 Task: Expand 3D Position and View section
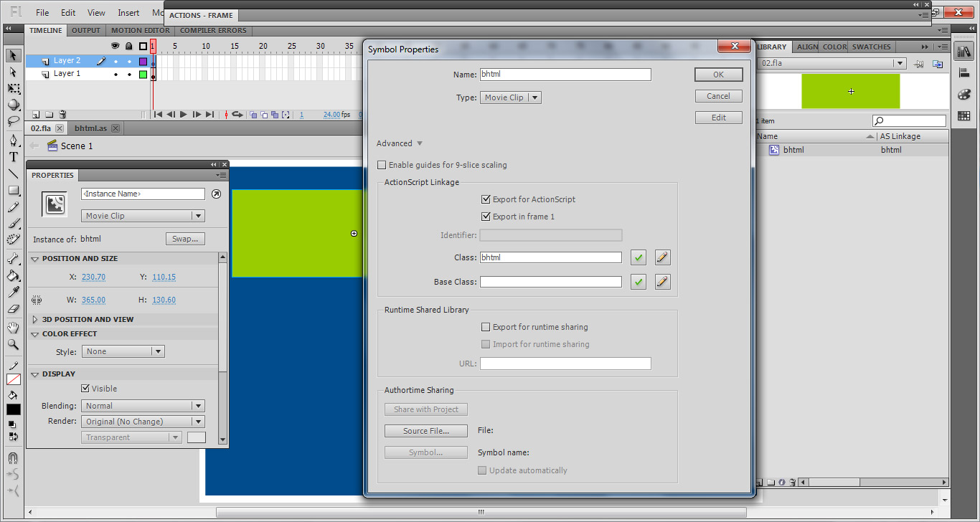pyautogui.click(x=35, y=320)
